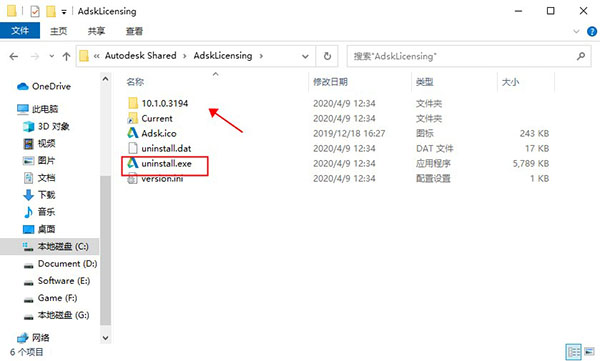Click the new folder quick access icon

51,11
